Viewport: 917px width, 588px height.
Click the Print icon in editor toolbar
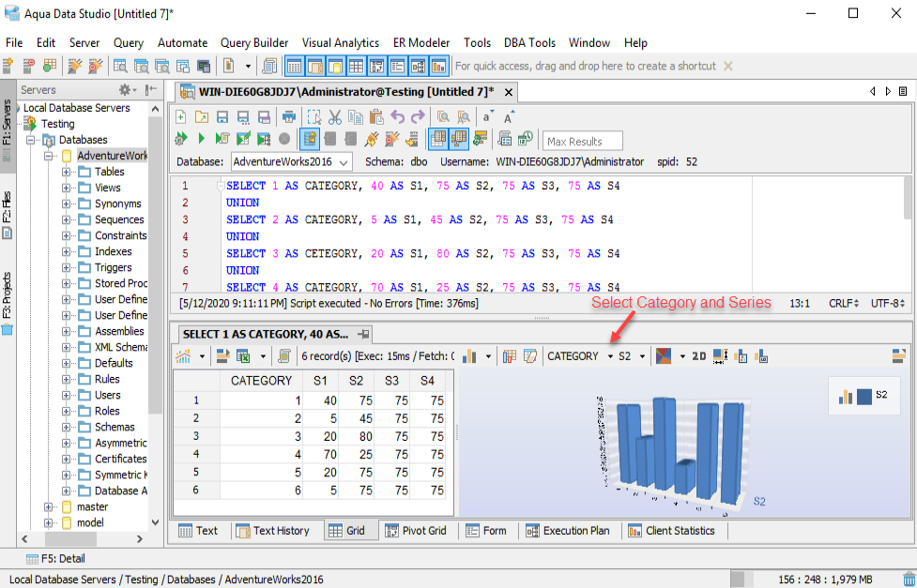[289, 117]
